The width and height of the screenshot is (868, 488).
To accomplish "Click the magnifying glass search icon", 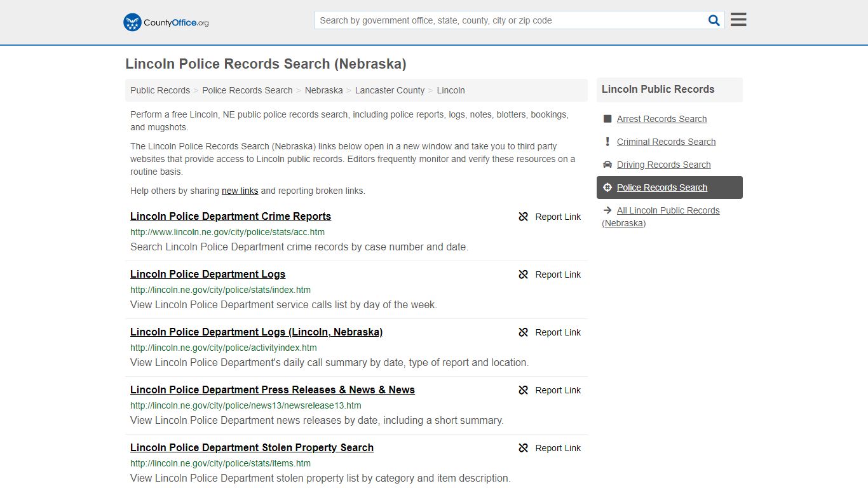I will click(714, 20).
